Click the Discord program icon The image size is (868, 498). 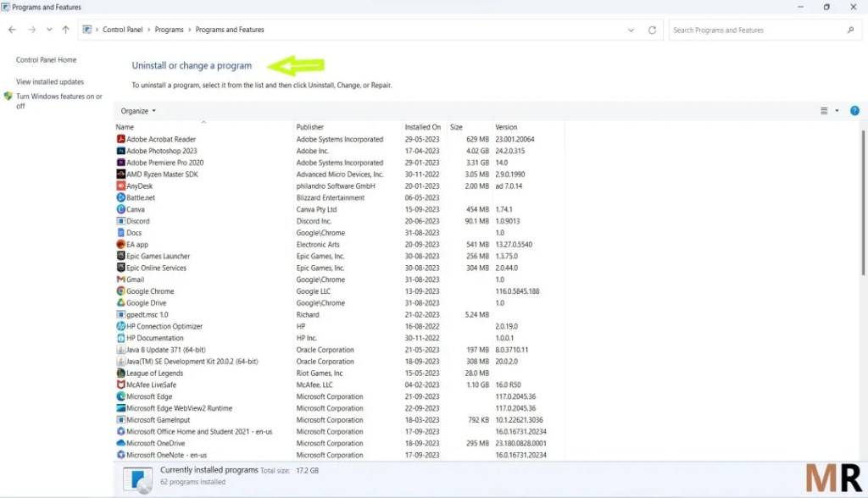point(120,221)
